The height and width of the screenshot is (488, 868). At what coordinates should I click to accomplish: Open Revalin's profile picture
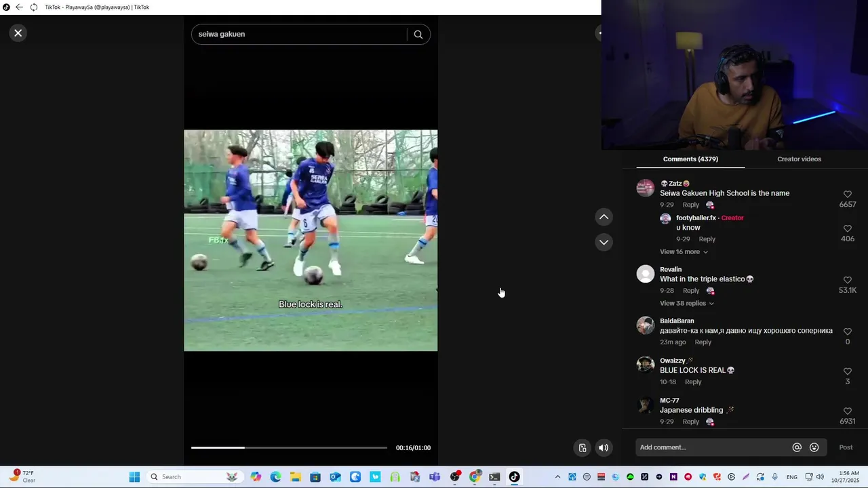click(x=645, y=274)
